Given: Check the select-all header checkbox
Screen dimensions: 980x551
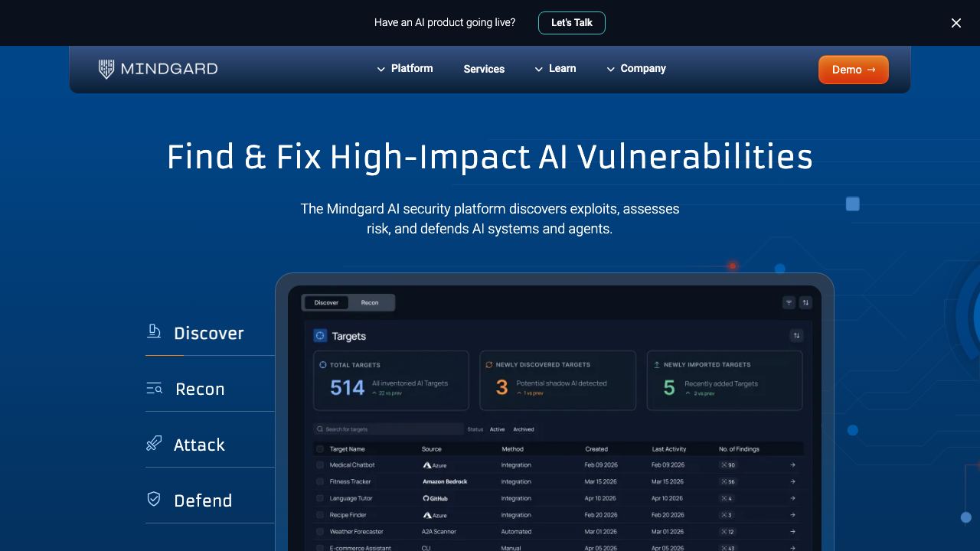Looking at the screenshot, I should (320, 449).
